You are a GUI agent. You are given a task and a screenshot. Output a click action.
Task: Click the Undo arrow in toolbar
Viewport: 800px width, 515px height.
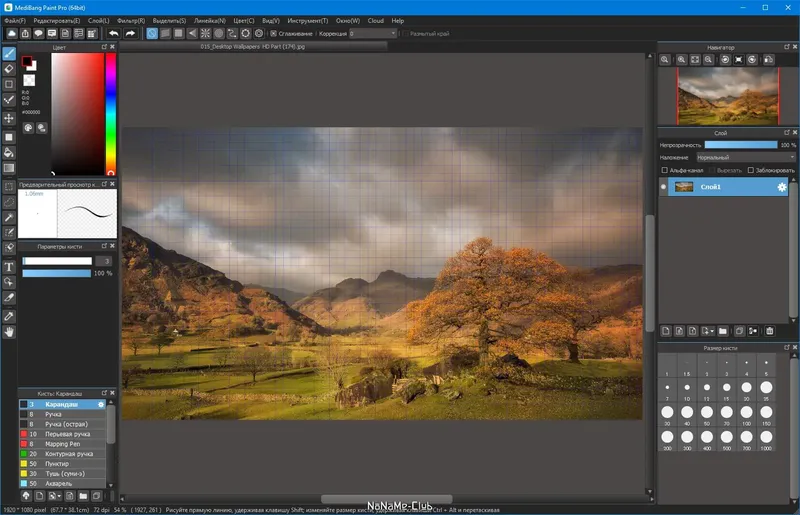(113, 34)
